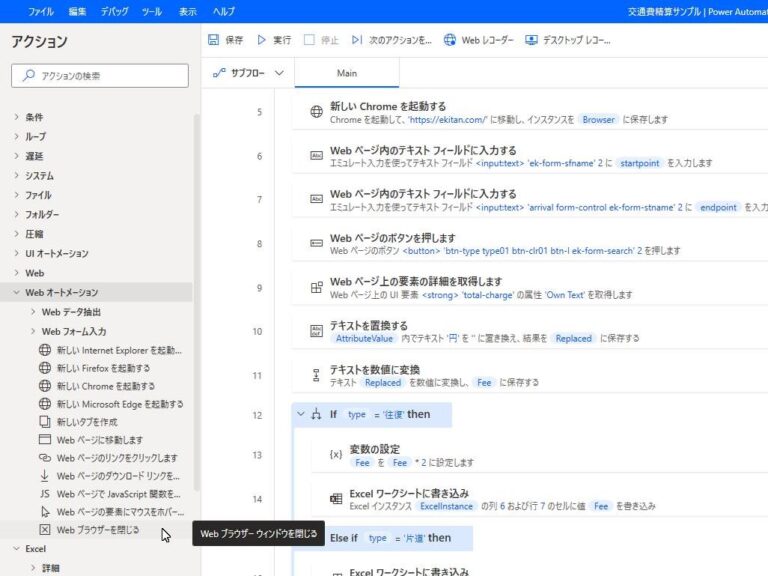768x576 pixels.
Task: Select step 5 新しい Chrome を起動する
Action: pyautogui.click(x=530, y=112)
